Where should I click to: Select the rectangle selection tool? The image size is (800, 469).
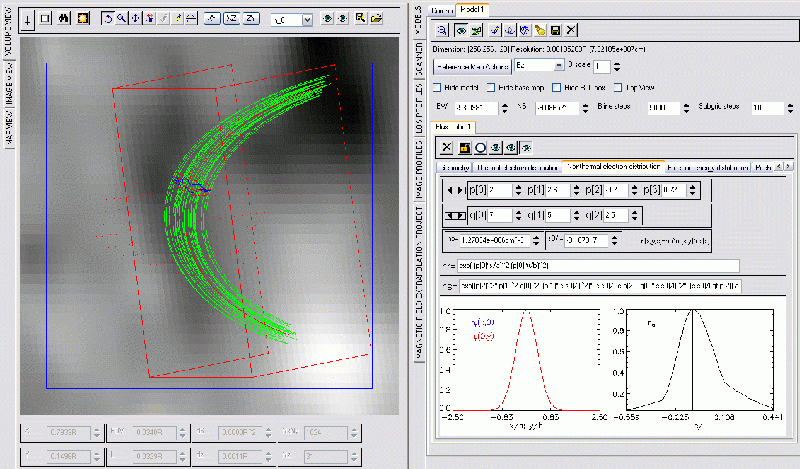46,19
